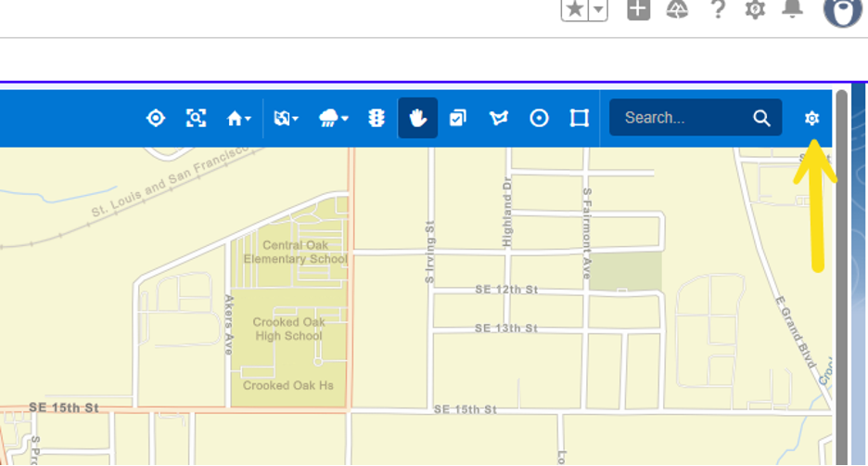
Task: Click the home icon in map toolbar
Action: 235,118
